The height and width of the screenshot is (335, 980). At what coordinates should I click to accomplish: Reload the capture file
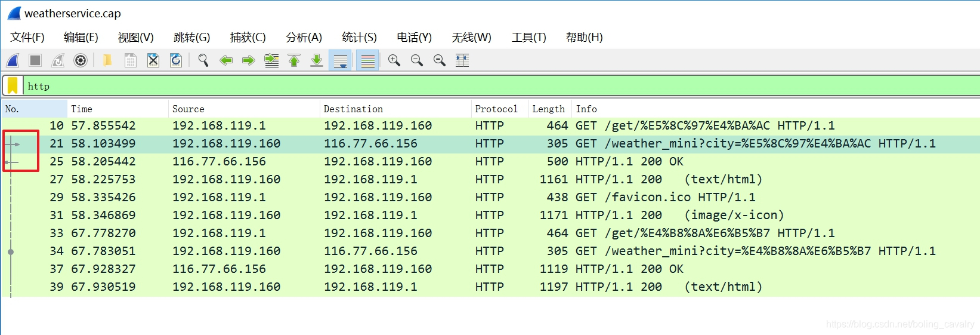(176, 60)
